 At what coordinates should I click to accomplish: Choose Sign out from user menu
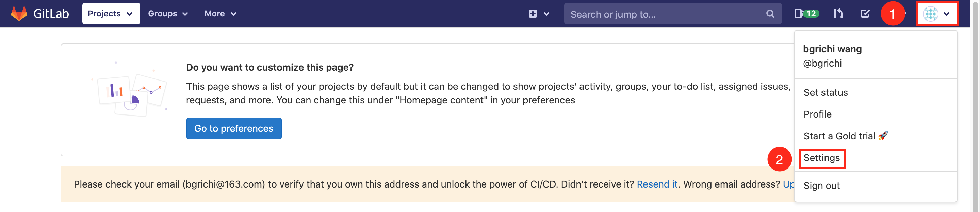point(821,186)
